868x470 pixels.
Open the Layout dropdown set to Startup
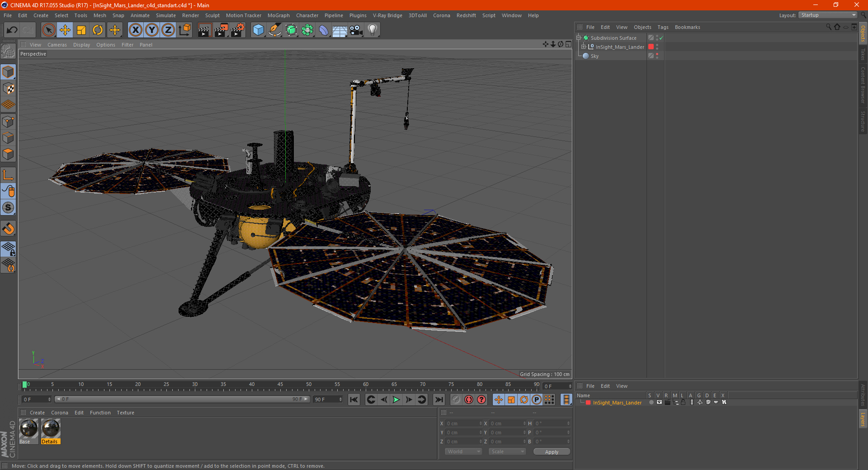(828, 15)
